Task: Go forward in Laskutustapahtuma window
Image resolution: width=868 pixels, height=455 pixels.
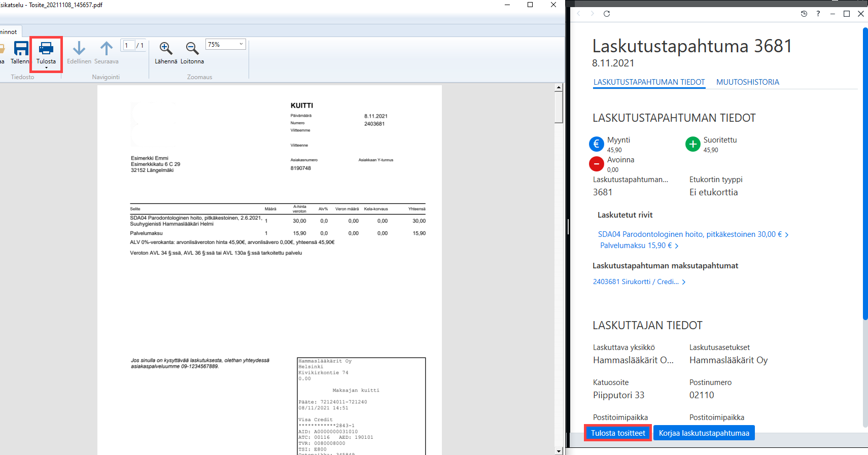Action: 592,14
